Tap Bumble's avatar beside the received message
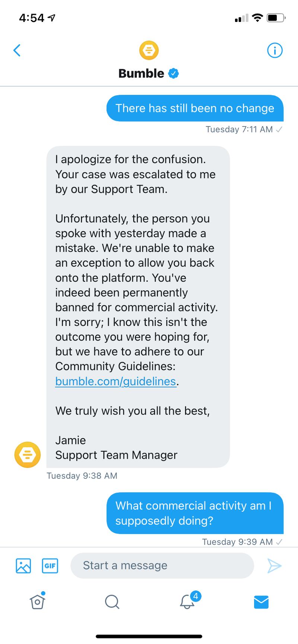298x644 pixels. point(27,454)
